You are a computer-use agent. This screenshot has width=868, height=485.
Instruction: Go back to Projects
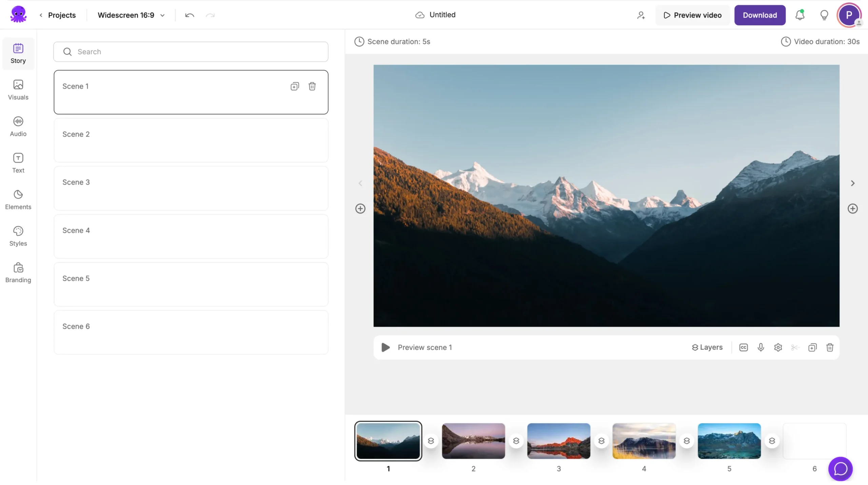tap(58, 15)
